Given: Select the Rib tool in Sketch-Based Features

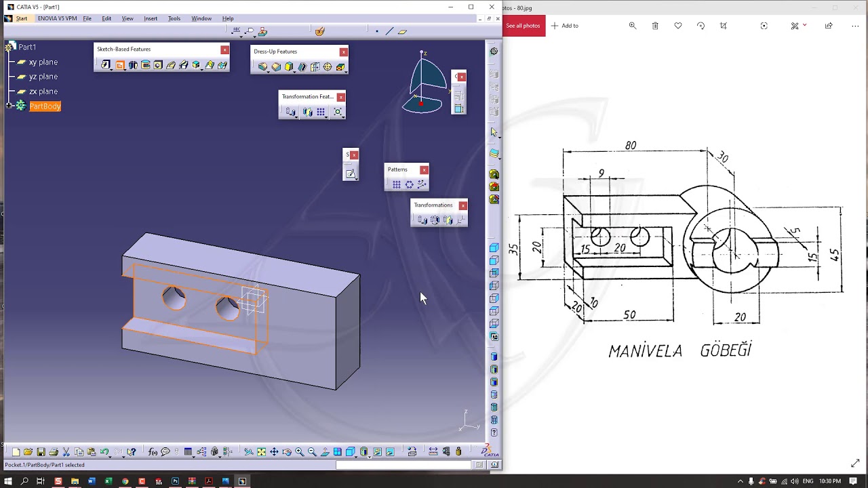Looking at the screenshot, I should tap(171, 65).
